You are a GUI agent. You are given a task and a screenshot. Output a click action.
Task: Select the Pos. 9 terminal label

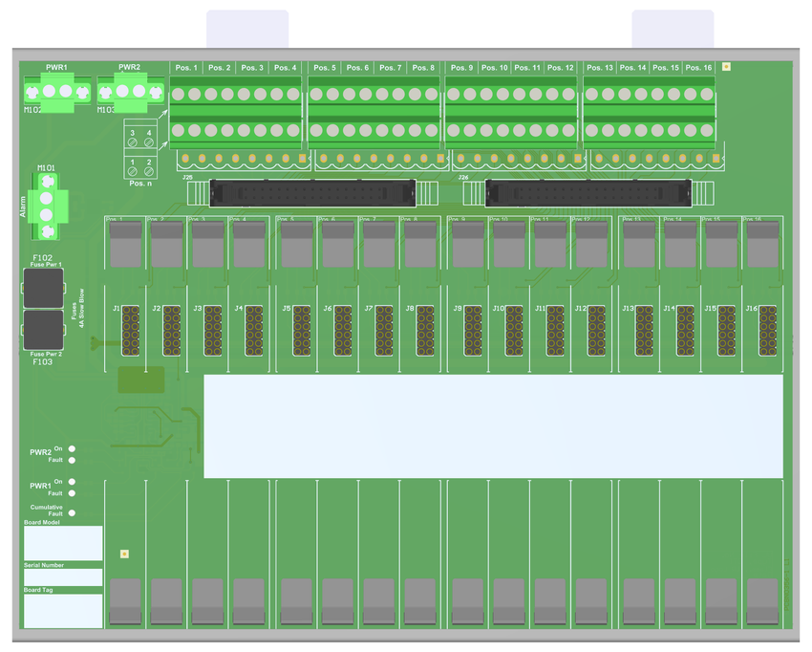(461, 68)
